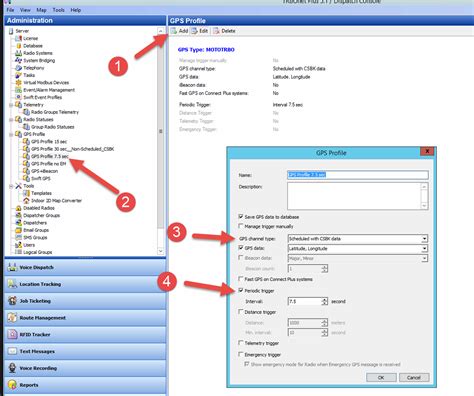Enable Beacon data checkbox
The height and width of the screenshot is (396, 474).
pos(241,258)
